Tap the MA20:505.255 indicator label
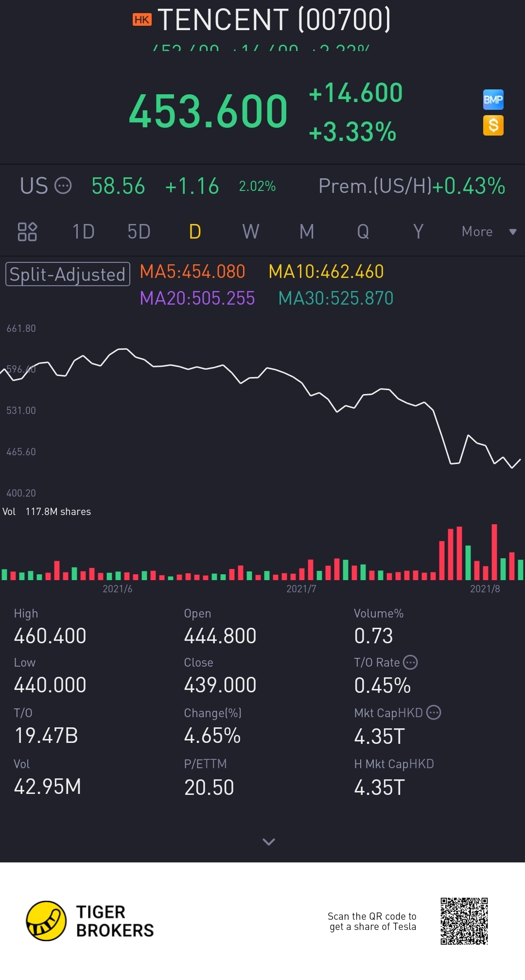This screenshot has width=525, height=980. click(197, 298)
